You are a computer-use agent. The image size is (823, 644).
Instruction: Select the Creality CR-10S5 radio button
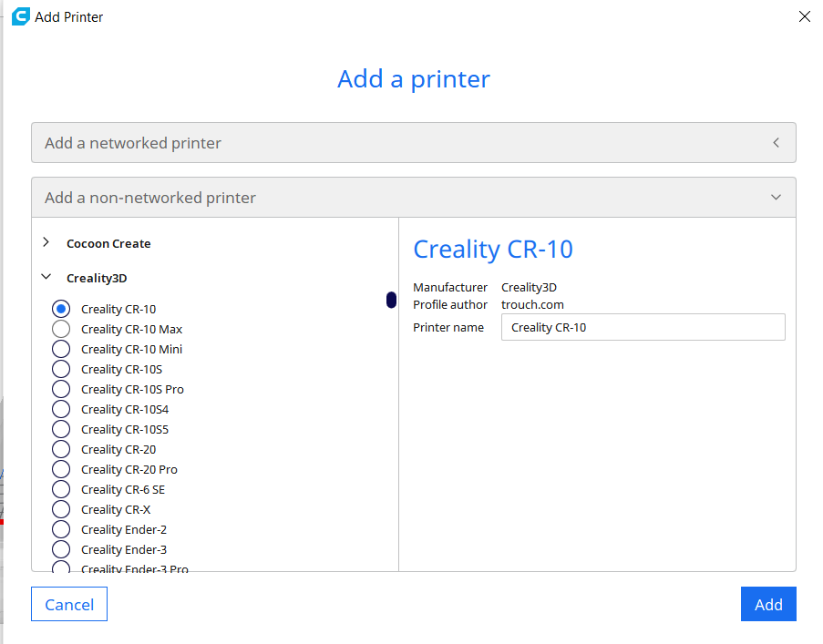click(61, 429)
